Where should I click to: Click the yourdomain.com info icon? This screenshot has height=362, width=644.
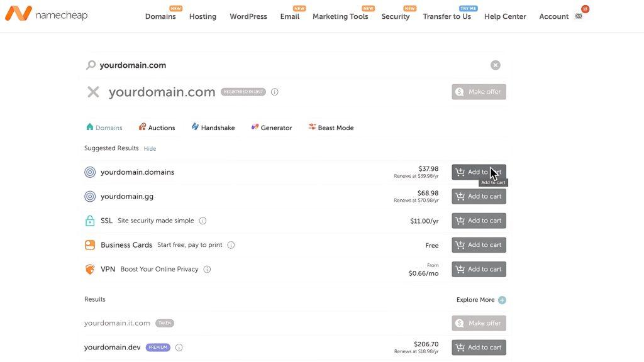pyautogui.click(x=275, y=92)
